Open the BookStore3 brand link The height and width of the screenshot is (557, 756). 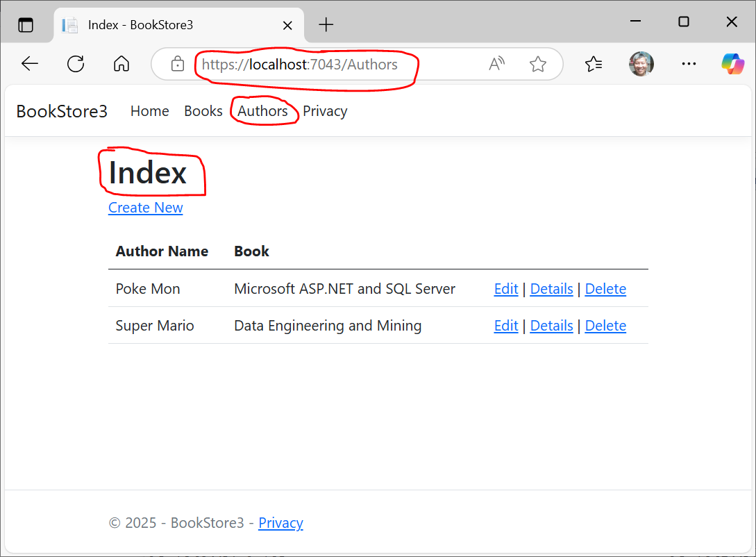coord(62,111)
